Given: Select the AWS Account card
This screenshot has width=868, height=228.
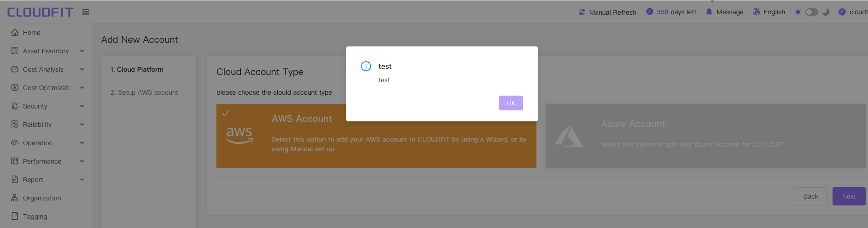Looking at the screenshot, I should tap(376, 136).
